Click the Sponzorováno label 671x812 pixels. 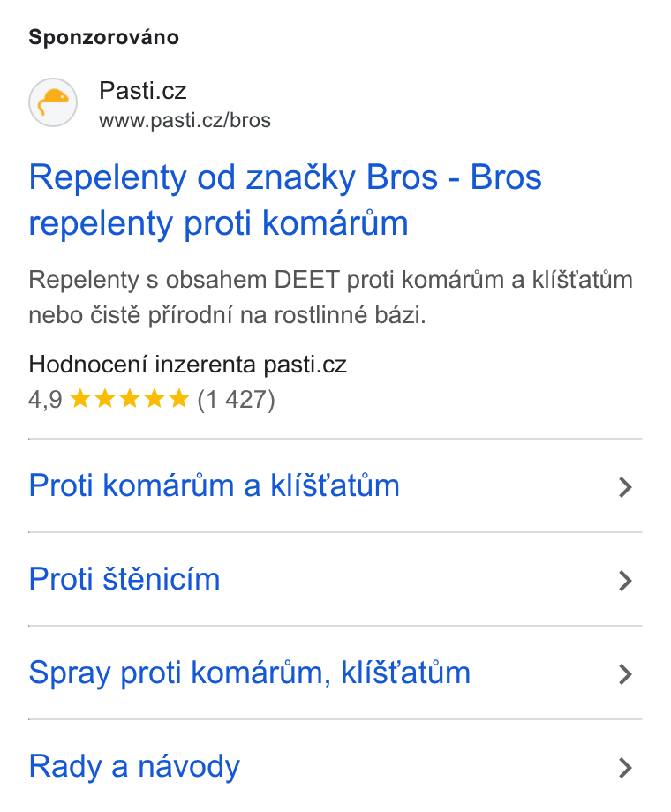103,37
